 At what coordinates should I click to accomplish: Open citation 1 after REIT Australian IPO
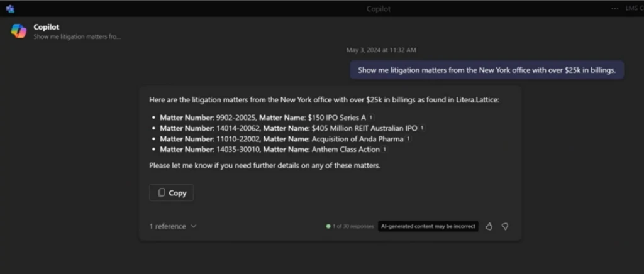coord(422,128)
